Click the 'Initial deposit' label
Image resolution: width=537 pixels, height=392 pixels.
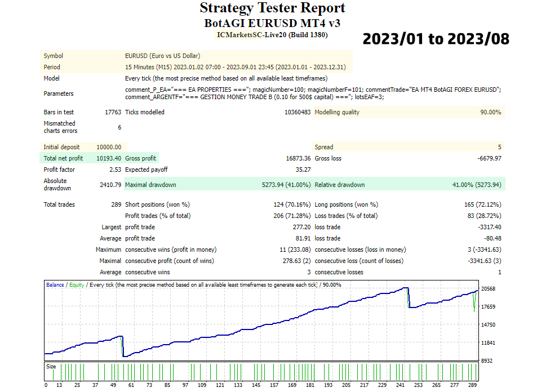coord(61,147)
